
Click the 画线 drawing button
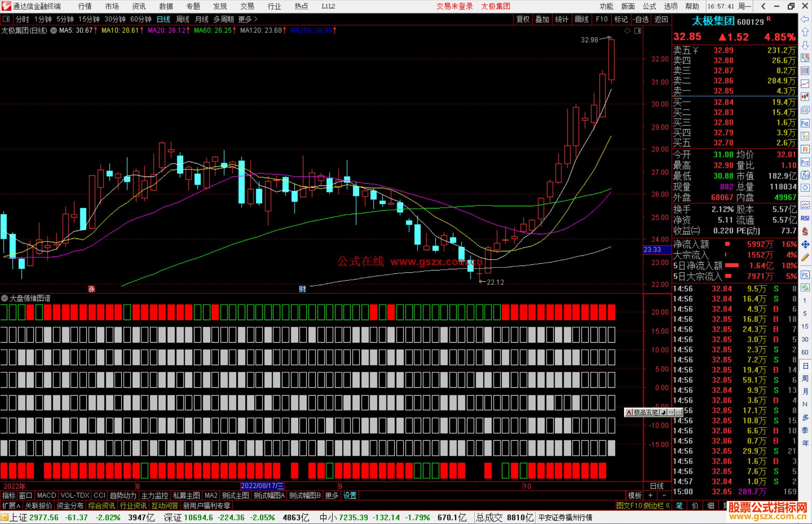pos(582,19)
